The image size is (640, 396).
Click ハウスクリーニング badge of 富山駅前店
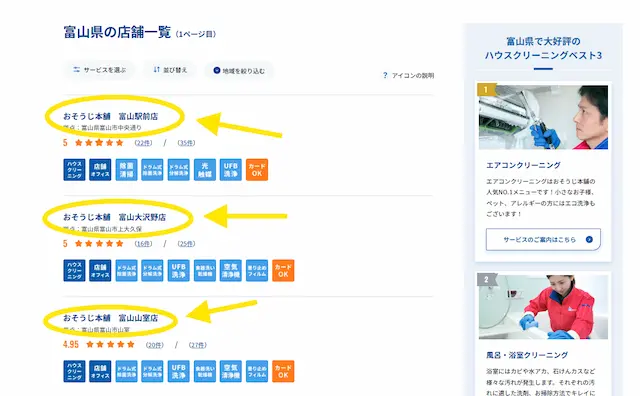pyautogui.click(x=74, y=170)
